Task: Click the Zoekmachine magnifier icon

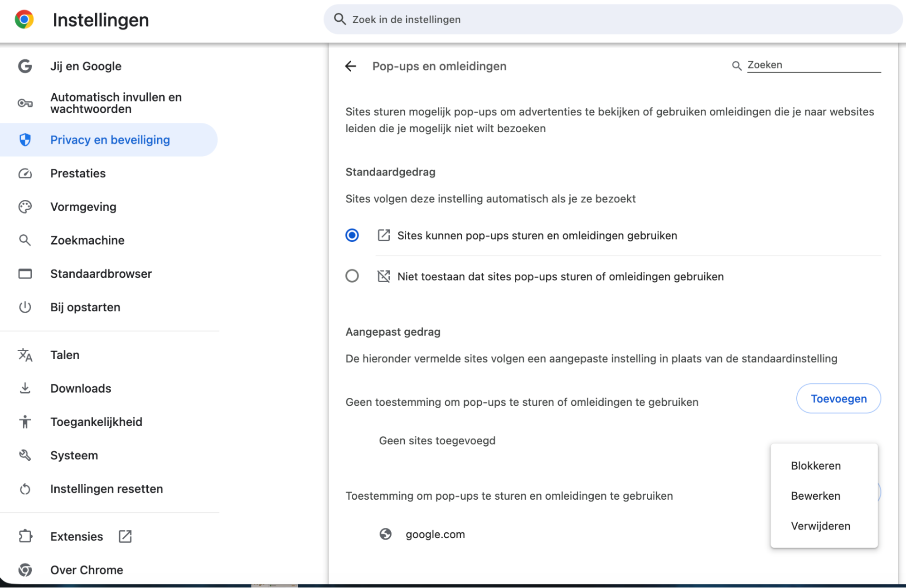Action: tap(25, 240)
